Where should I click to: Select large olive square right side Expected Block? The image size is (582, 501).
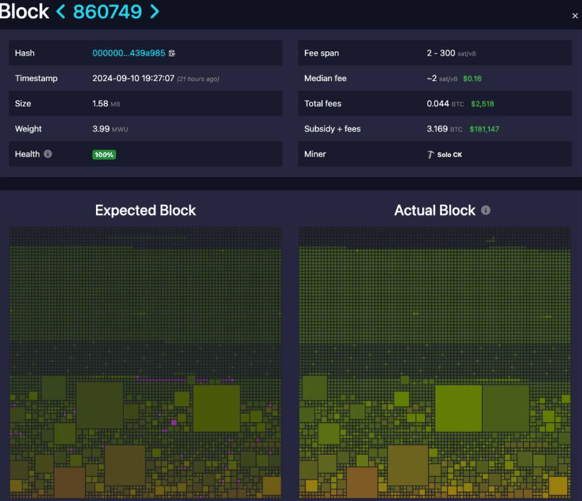pyautogui.click(x=216, y=408)
